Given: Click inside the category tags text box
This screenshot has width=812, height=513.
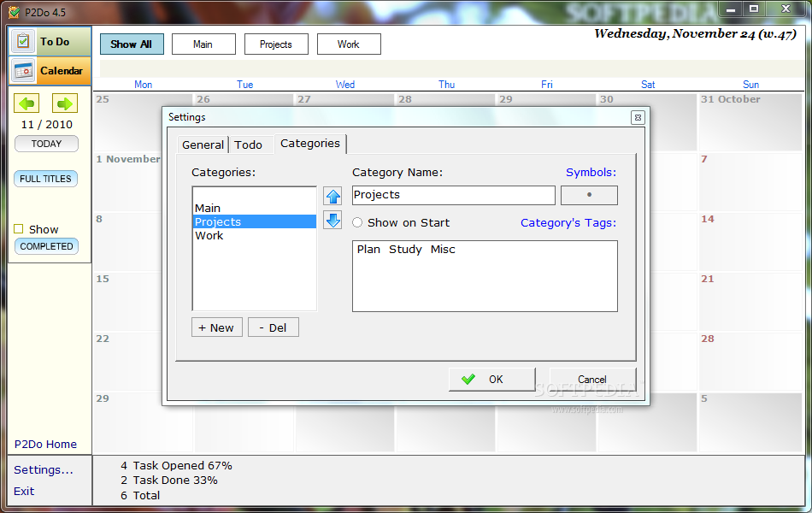Looking at the screenshot, I should tap(485, 275).
